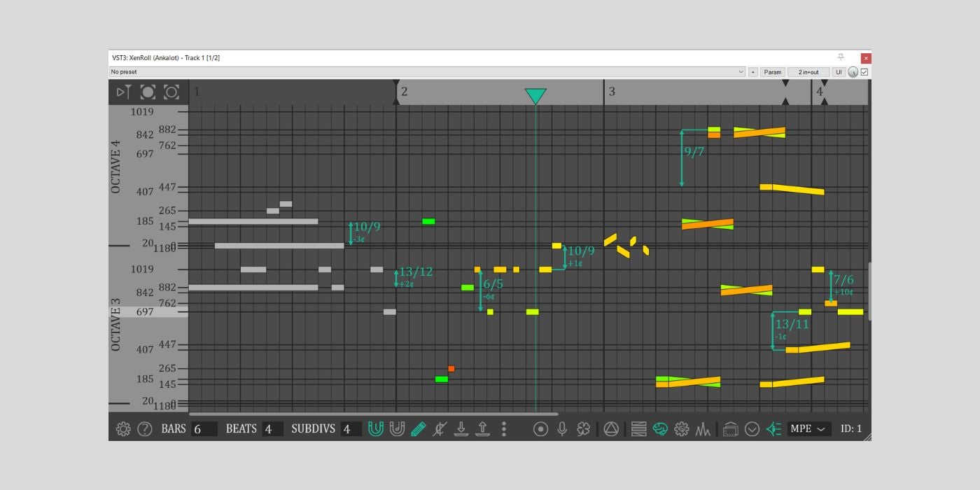Click the vertical scrollbar at right edge
This screenshot has width=980, height=490.
coord(870,292)
